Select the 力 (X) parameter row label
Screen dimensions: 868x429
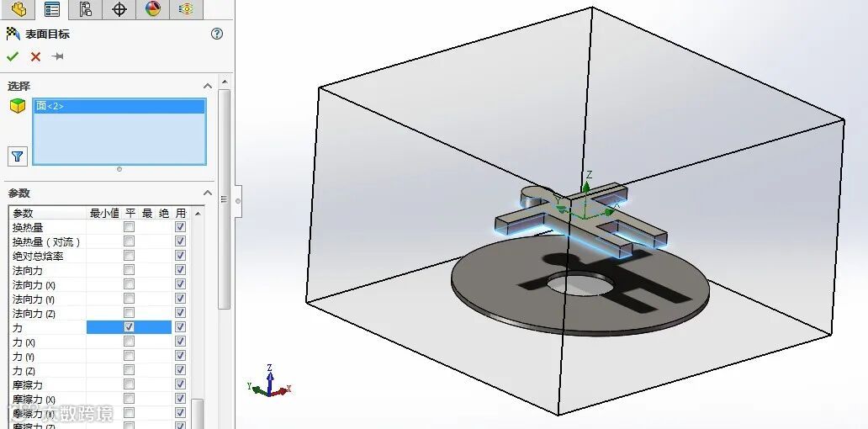[24, 342]
